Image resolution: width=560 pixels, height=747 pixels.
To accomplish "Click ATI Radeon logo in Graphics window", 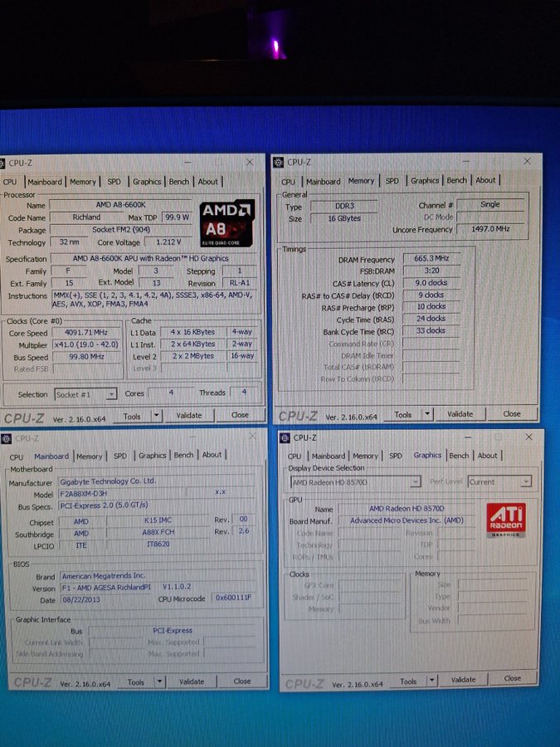I will pos(506,520).
